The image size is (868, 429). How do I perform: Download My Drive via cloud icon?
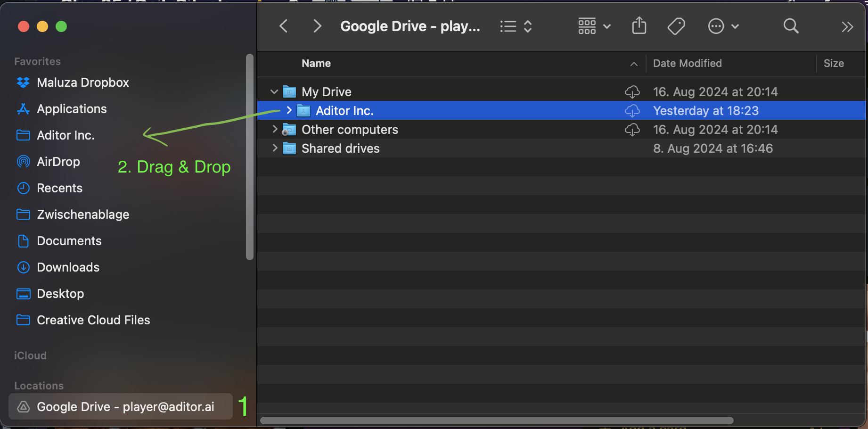pos(632,91)
